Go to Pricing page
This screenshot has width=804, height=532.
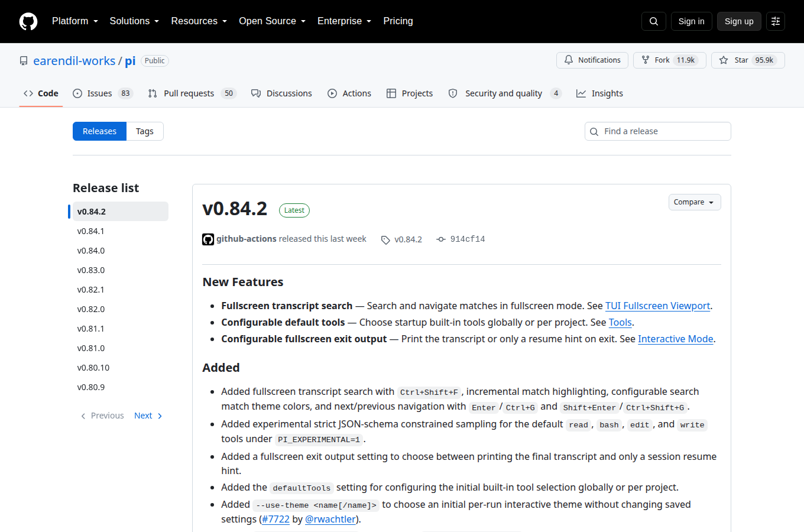[x=398, y=21]
